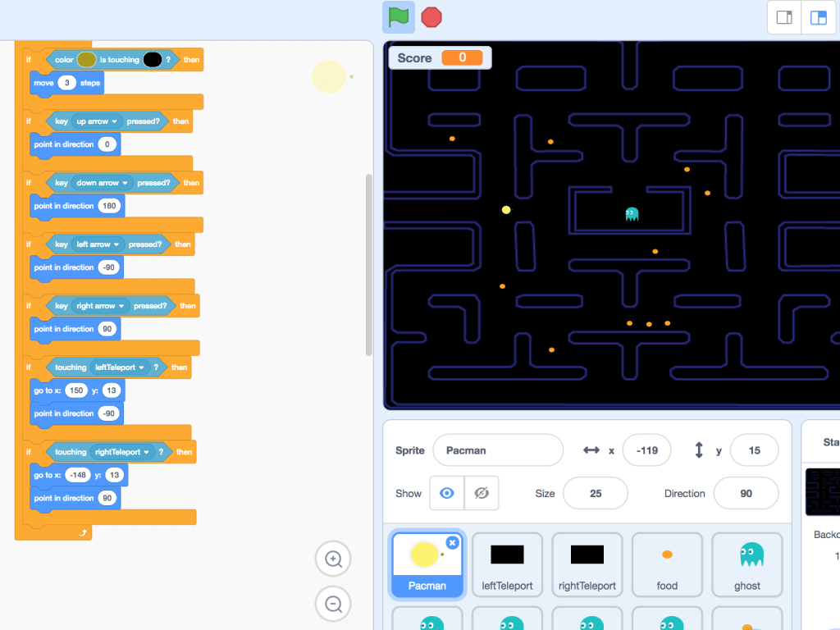Open the down arrow key dropdown
Image resolution: width=840 pixels, height=630 pixels.
(102, 183)
